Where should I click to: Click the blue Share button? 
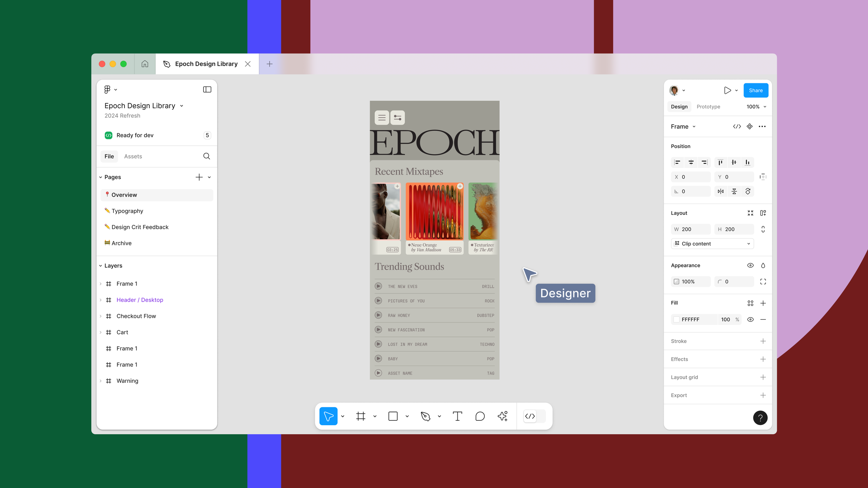[756, 90]
